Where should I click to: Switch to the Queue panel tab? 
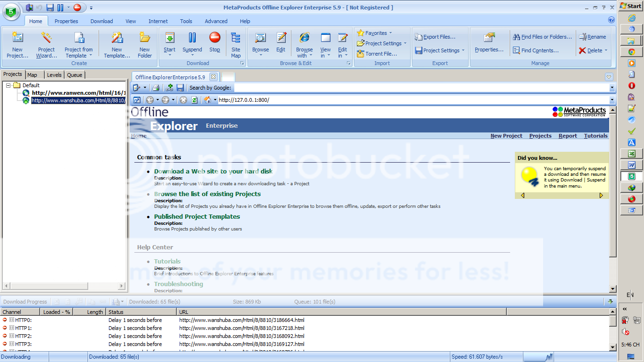point(74,75)
